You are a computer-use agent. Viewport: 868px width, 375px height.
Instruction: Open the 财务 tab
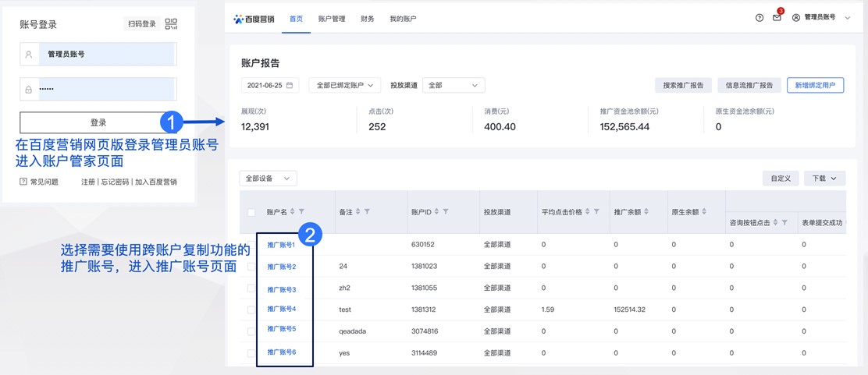pos(368,19)
